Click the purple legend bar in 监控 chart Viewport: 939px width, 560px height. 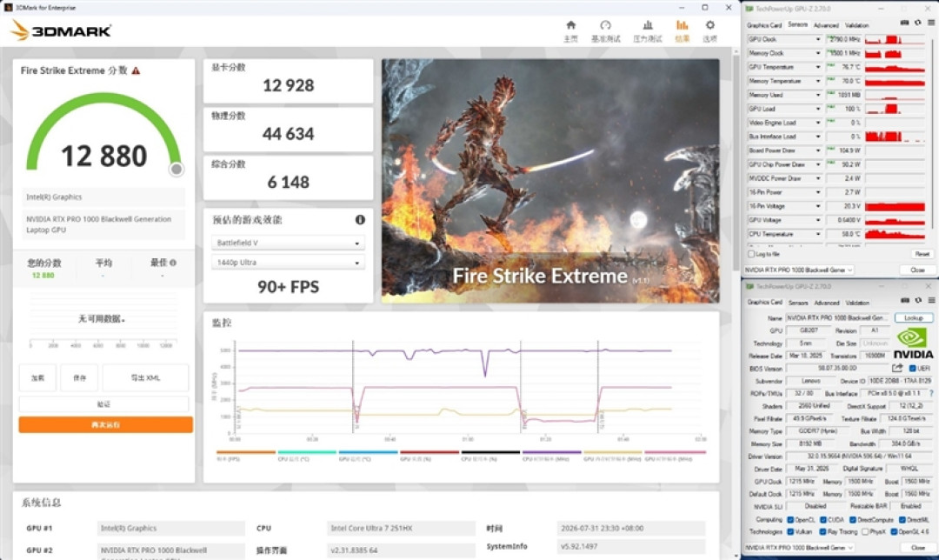pos(551,452)
